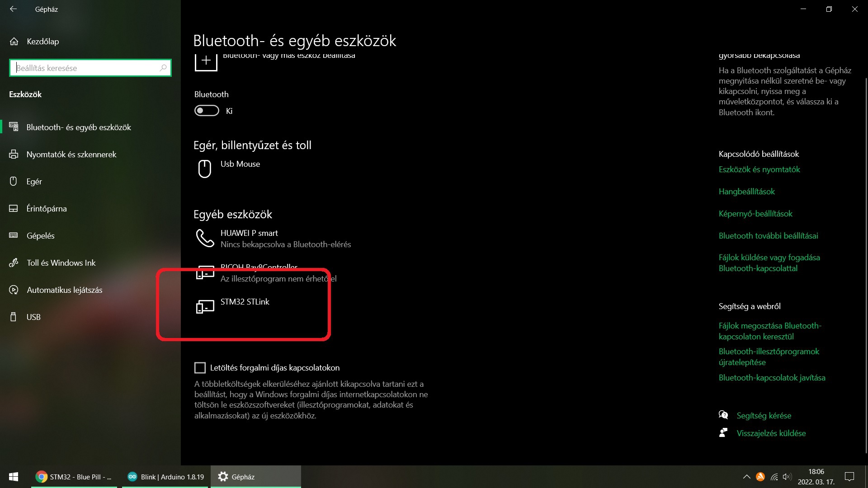Open the USB settings page
Image resolution: width=868 pixels, height=488 pixels.
coord(33,317)
